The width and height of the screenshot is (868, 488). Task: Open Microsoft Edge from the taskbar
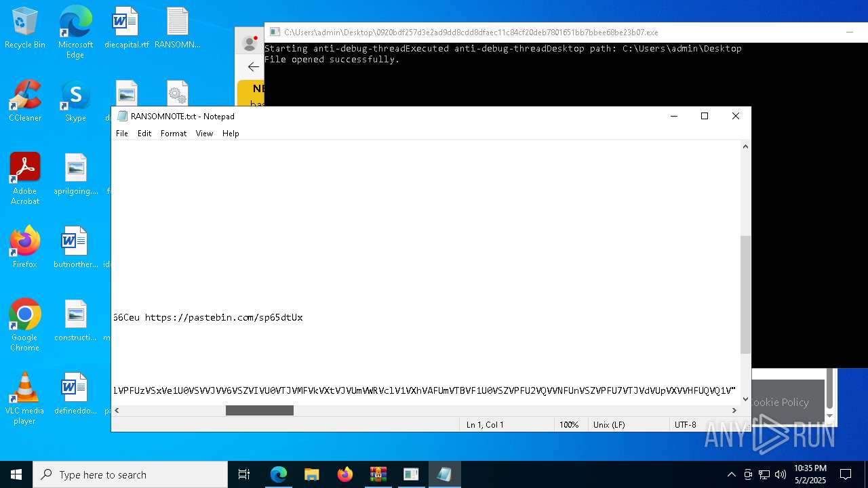click(x=279, y=474)
